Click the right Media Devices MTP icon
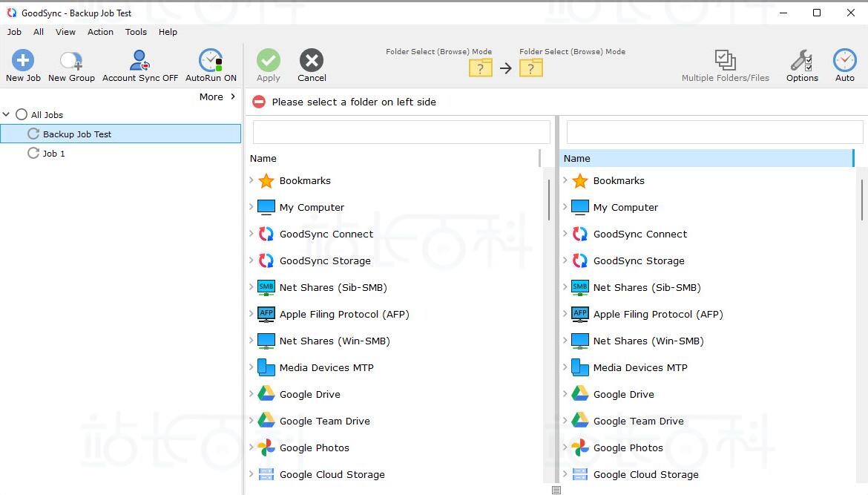This screenshot has width=868, height=495. 580,367
